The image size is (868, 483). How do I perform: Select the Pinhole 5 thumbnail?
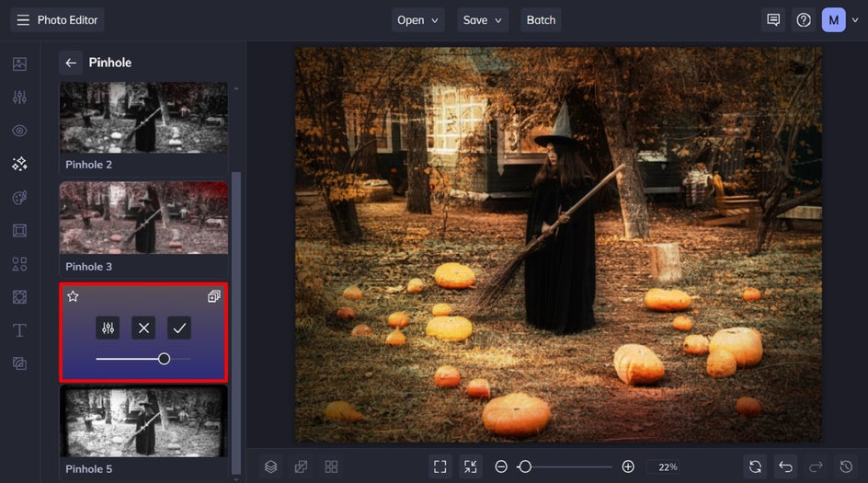143,421
